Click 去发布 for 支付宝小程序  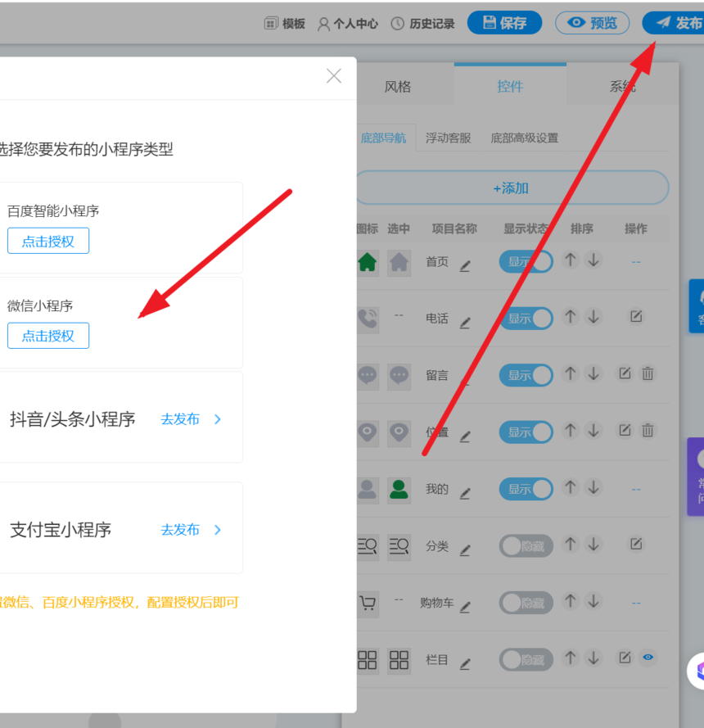[180, 530]
